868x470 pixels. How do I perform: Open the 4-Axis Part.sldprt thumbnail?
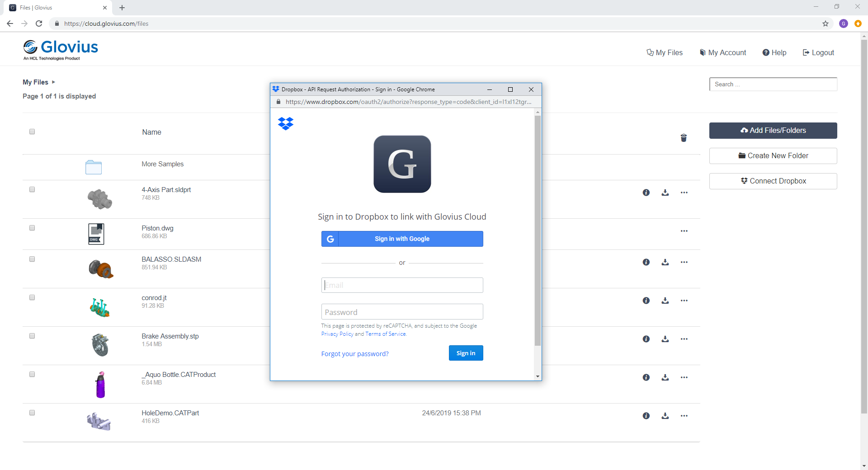click(99, 199)
